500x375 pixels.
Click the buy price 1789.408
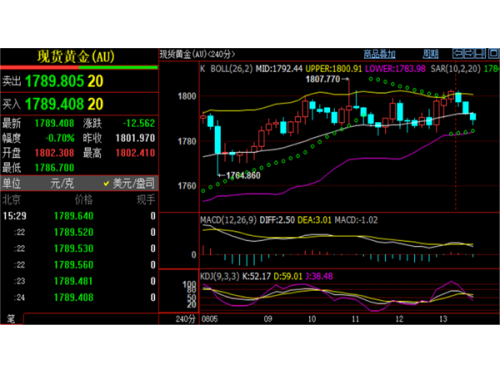54,104
